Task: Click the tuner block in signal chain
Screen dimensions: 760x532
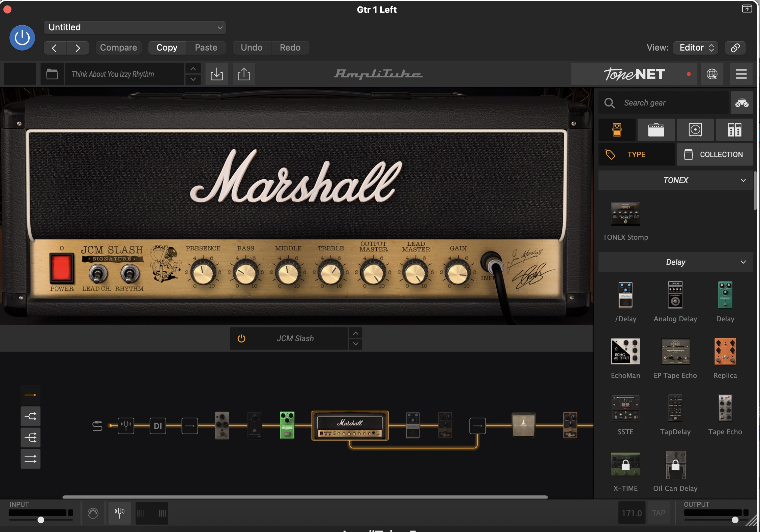Action: click(x=126, y=426)
